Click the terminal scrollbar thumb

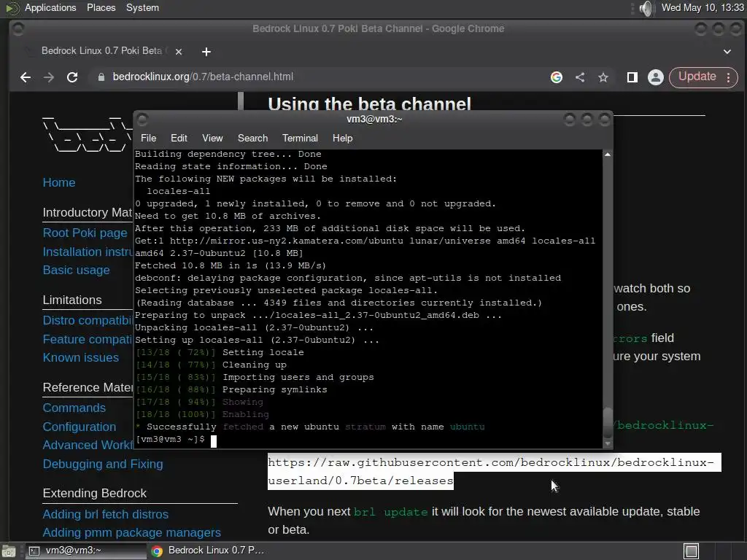608,422
